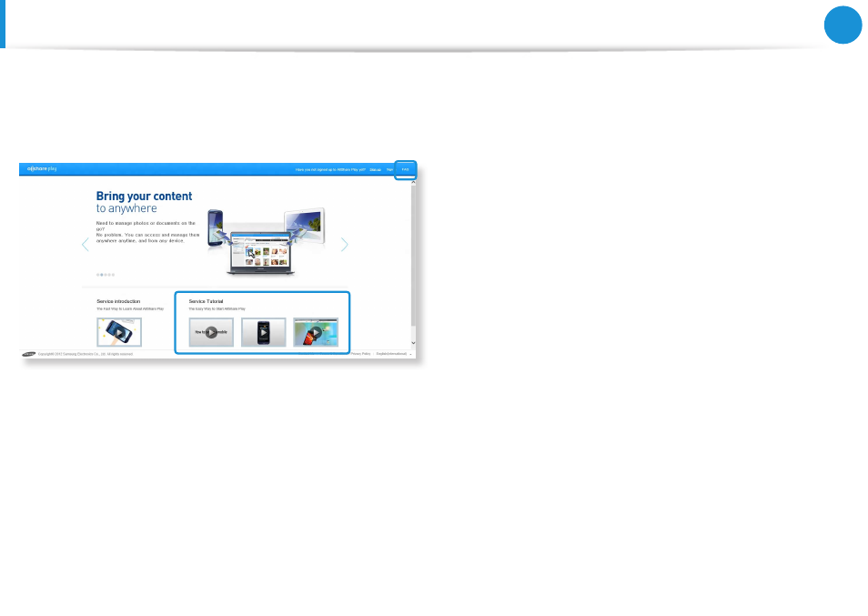The width and height of the screenshot is (868, 616).
Task: Select the first carousel indicator dot
Action: pos(98,274)
